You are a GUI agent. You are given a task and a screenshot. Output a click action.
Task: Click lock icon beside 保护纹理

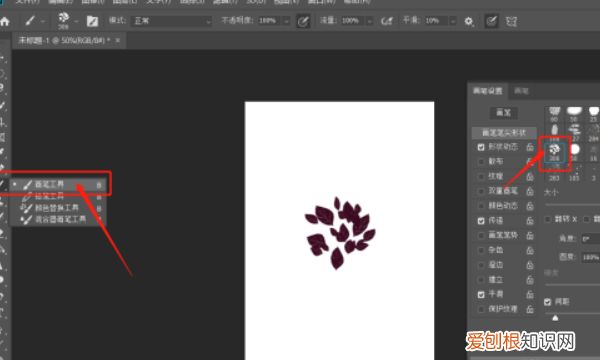530,309
